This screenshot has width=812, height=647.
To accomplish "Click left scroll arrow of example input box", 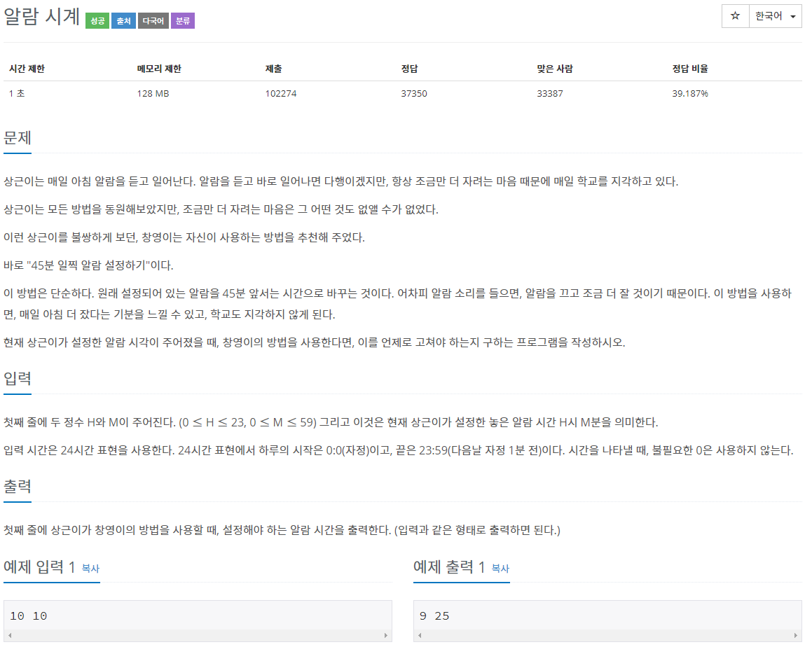I will tap(10, 636).
